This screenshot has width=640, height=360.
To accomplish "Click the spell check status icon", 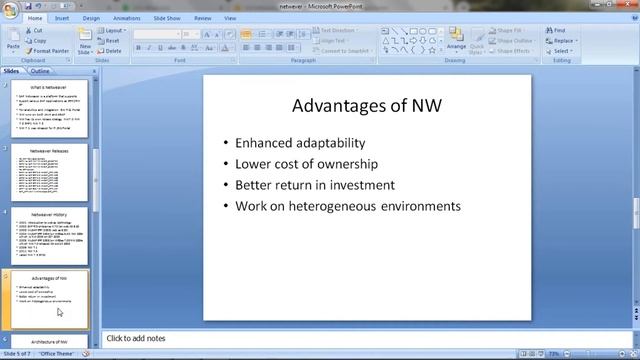I will (86, 354).
